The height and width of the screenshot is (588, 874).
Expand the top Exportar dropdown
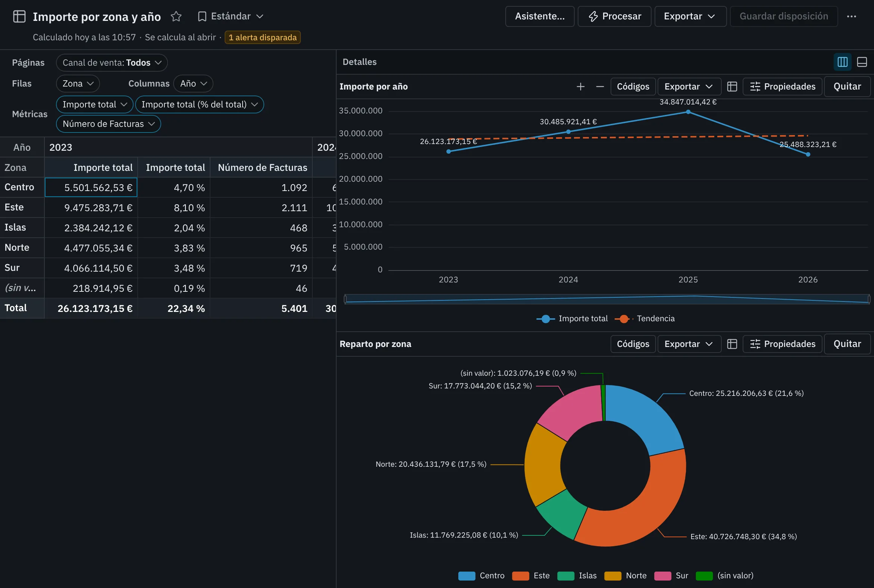[690, 16]
